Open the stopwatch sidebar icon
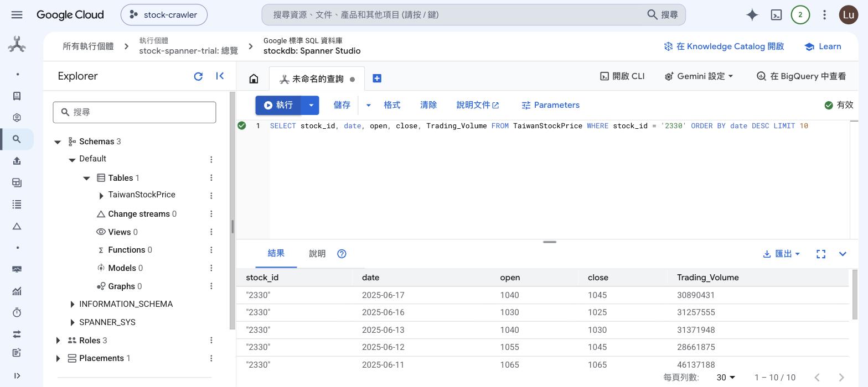868x387 pixels. [17, 312]
